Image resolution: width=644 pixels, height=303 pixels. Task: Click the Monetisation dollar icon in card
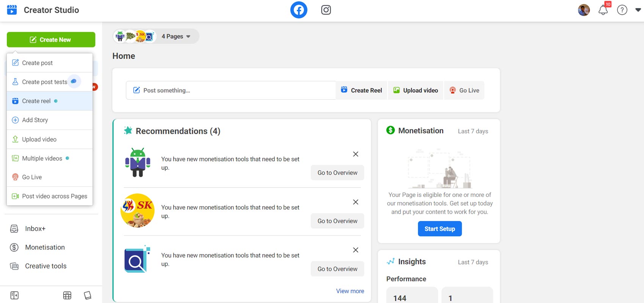pos(390,130)
